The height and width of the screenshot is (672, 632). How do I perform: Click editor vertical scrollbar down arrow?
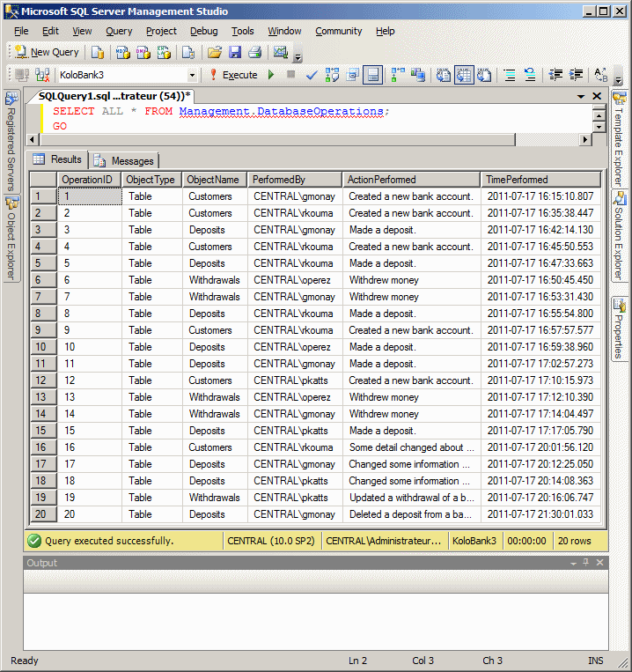pyautogui.click(x=599, y=128)
